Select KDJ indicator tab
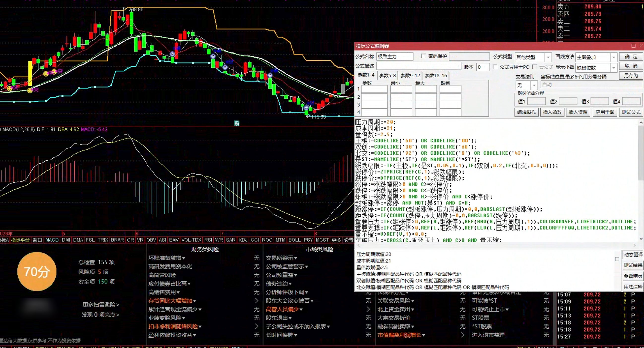 (x=243, y=240)
